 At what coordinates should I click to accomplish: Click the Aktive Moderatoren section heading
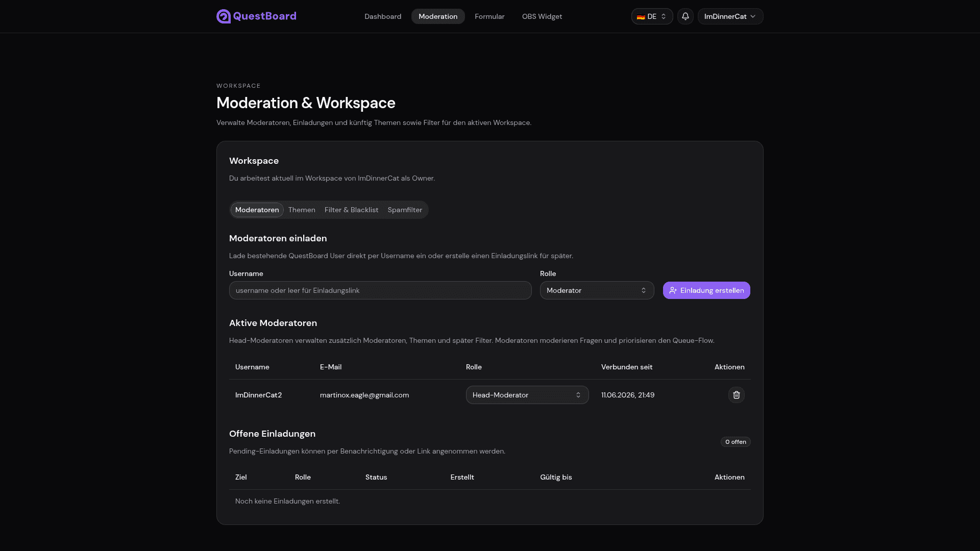[273, 323]
